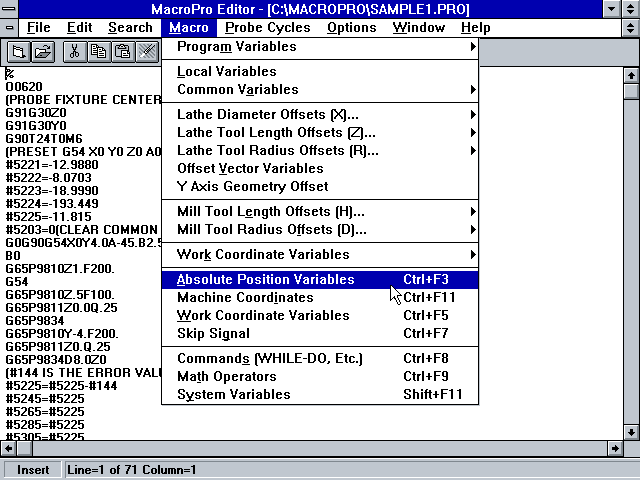Click code line #5223=-18.9990
Viewport: 640px width, 480px height.
pos(52,191)
